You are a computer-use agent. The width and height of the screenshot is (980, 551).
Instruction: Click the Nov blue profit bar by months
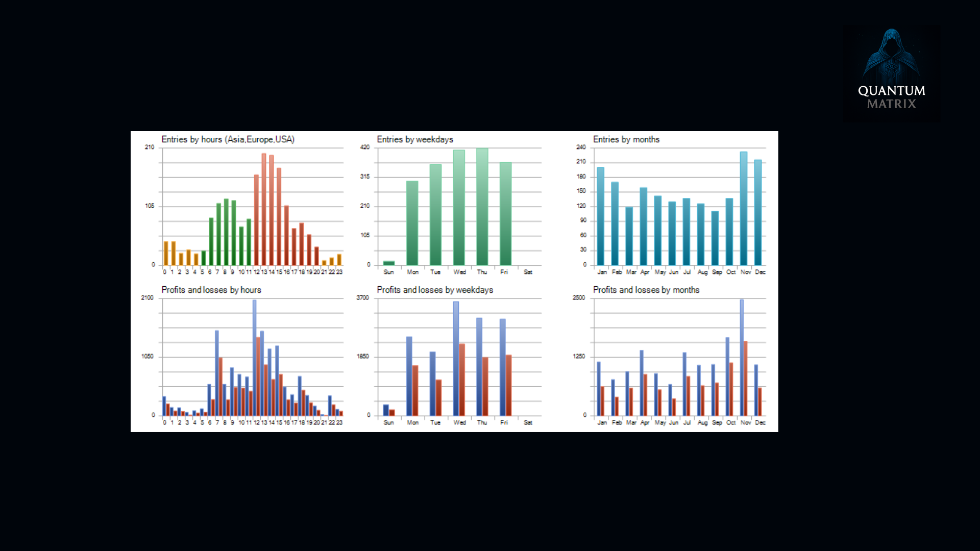click(x=742, y=357)
